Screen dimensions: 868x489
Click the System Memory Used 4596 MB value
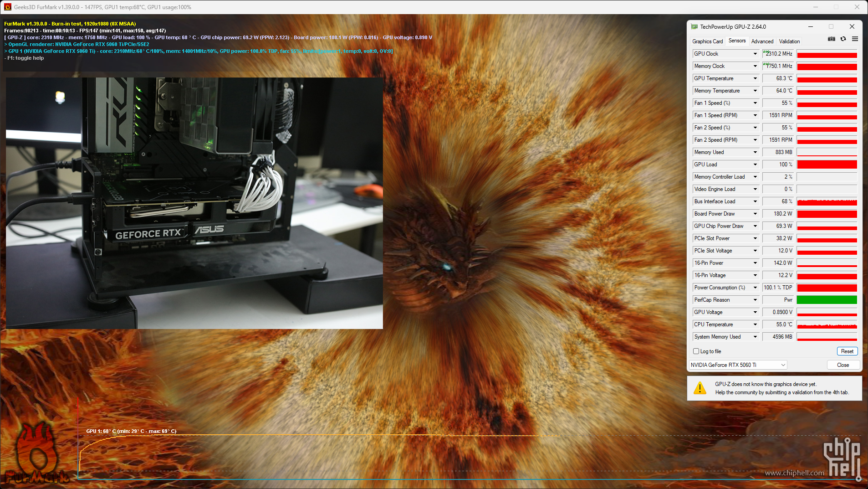click(x=778, y=337)
